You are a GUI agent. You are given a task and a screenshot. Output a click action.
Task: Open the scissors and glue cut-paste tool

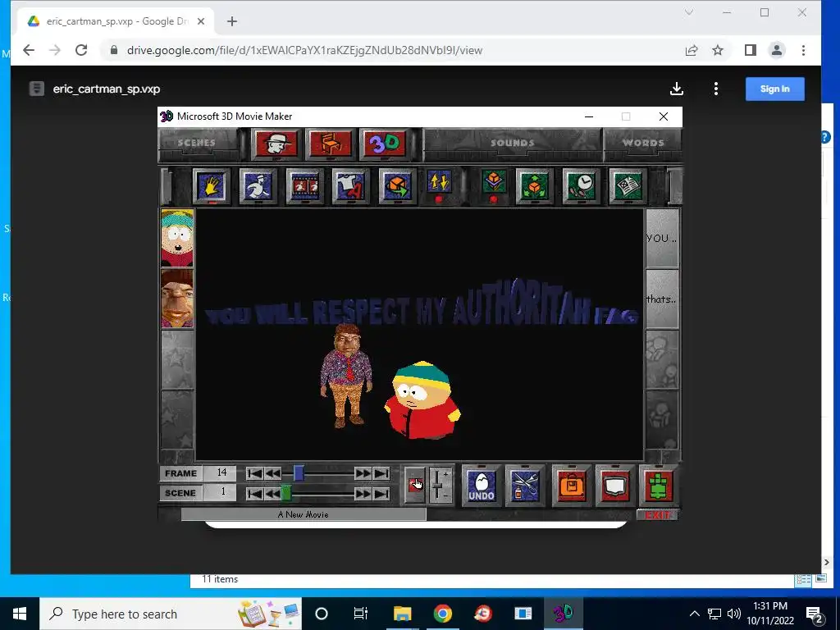click(x=524, y=486)
